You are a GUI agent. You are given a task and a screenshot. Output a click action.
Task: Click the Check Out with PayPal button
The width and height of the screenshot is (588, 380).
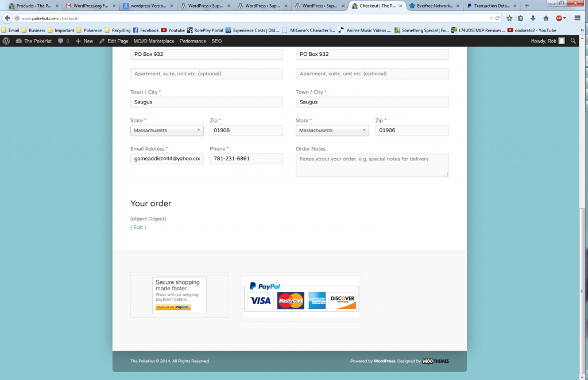click(173, 308)
